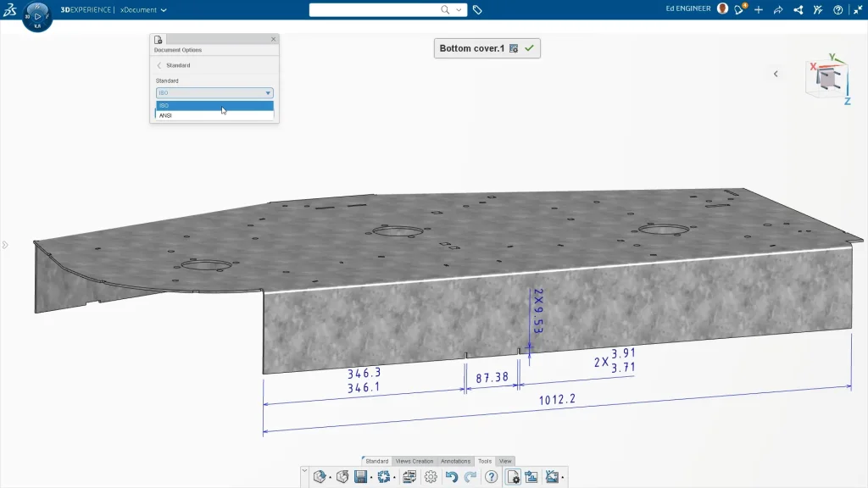
Task: Click the help question mark in bottom toolbar
Action: coord(491,477)
